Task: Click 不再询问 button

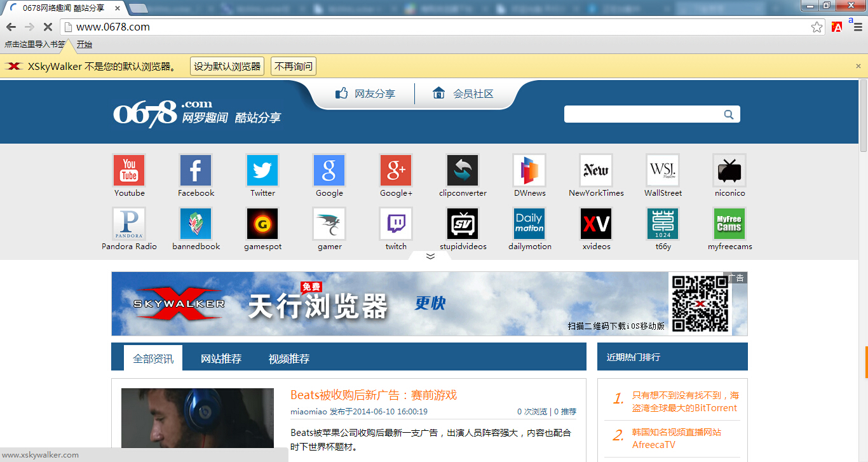Action: pos(294,66)
